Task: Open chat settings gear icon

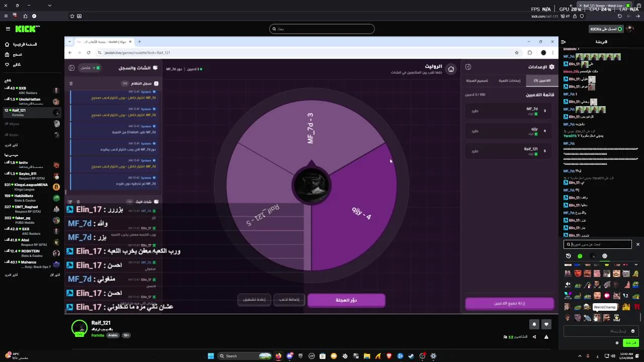Action: click(617, 343)
